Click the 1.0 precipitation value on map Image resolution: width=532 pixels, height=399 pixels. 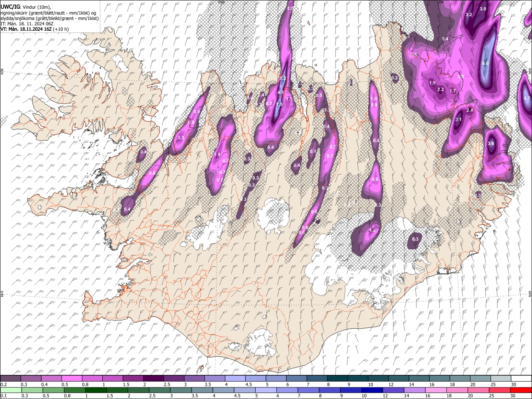(374, 99)
